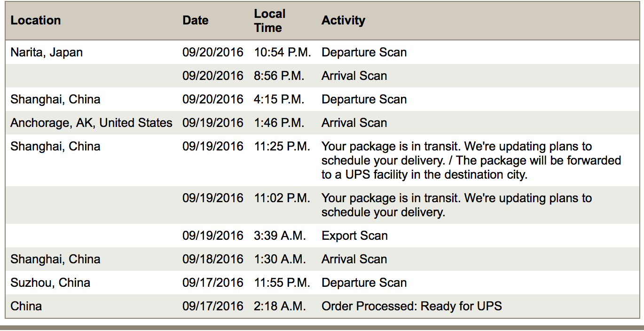The height and width of the screenshot is (331, 644).
Task: Select the 2:18 A.M. time cell
Action: (x=280, y=306)
